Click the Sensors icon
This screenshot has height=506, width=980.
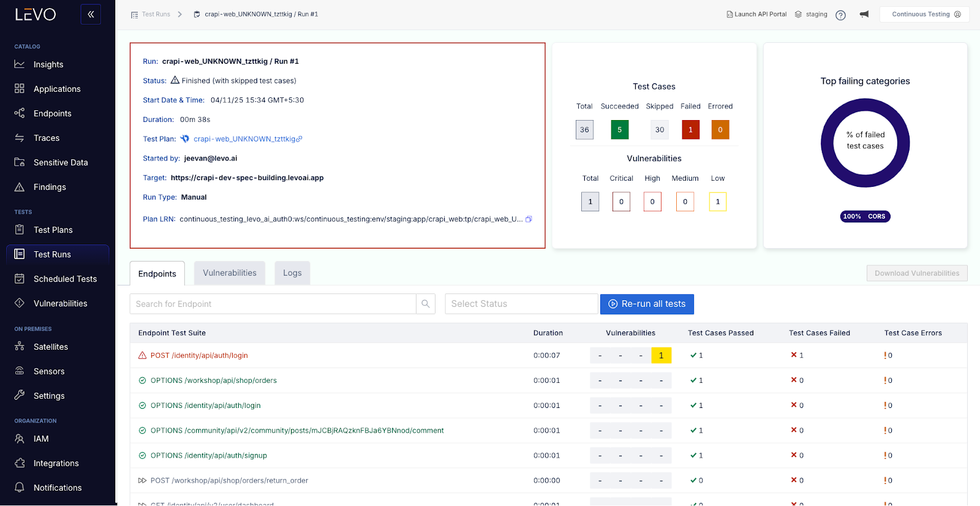click(x=20, y=371)
